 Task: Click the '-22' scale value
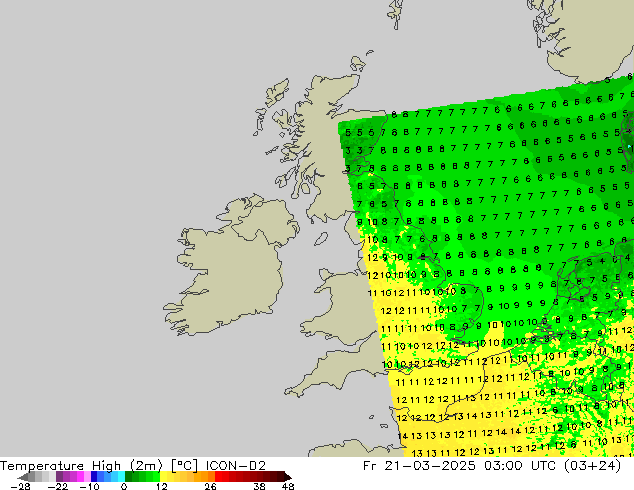pyautogui.click(x=58, y=486)
